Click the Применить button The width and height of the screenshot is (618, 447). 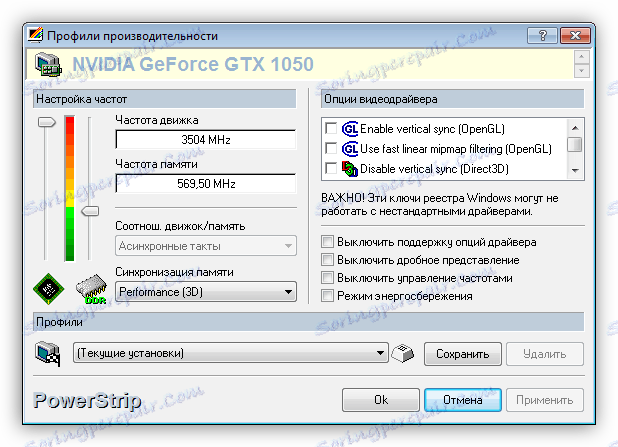545,400
